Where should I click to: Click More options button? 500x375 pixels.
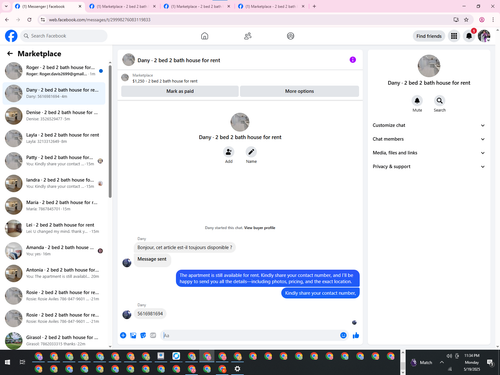(x=299, y=91)
